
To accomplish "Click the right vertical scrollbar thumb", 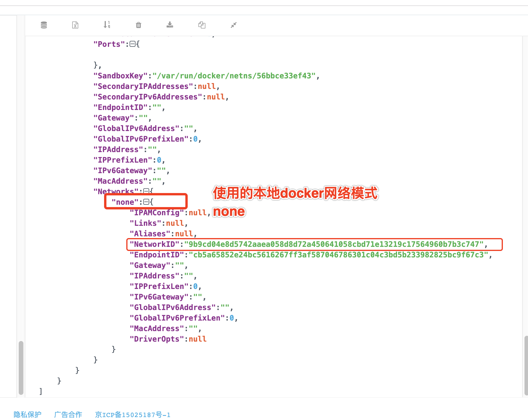I will pos(526,365).
